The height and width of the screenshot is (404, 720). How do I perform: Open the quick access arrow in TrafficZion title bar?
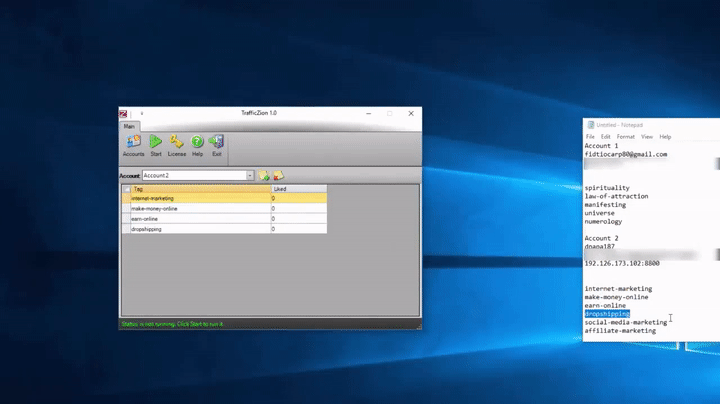[x=142, y=113]
